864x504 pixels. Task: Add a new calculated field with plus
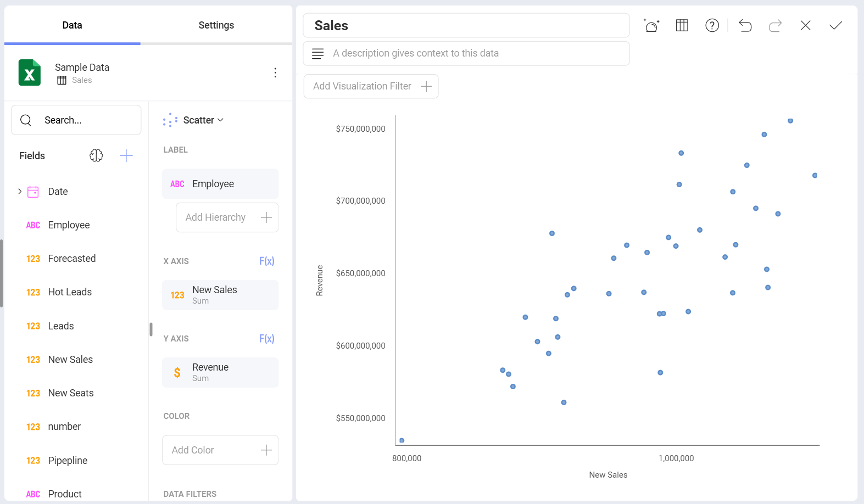click(126, 156)
